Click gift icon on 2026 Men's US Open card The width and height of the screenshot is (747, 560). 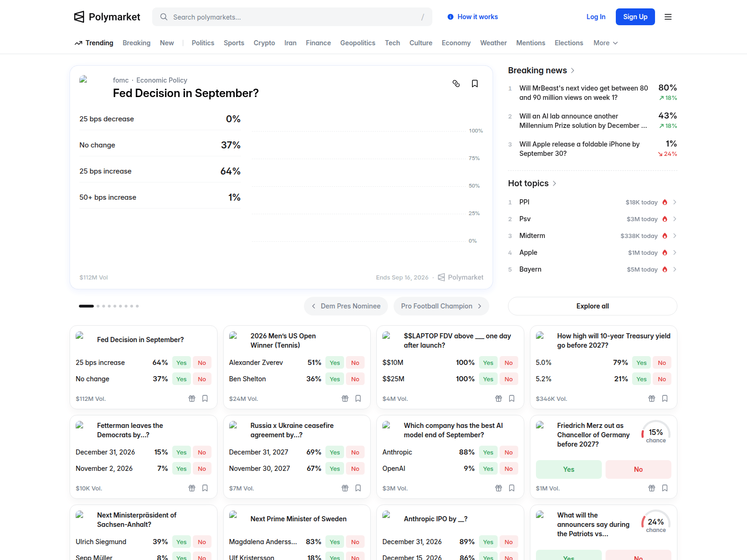tap(345, 399)
